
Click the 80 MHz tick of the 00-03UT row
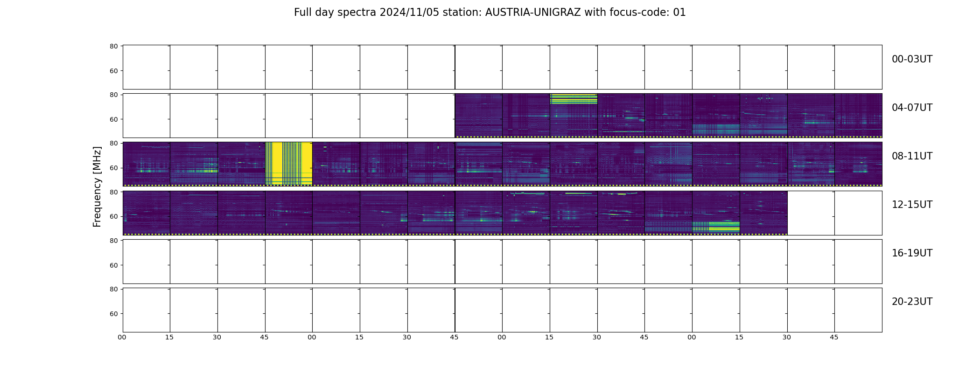113,46
